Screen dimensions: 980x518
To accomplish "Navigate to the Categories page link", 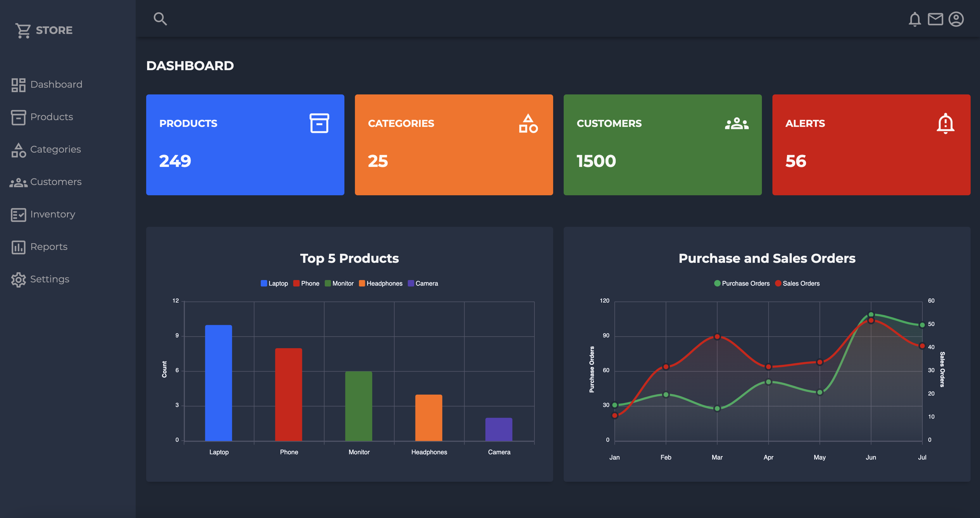I will (x=55, y=149).
